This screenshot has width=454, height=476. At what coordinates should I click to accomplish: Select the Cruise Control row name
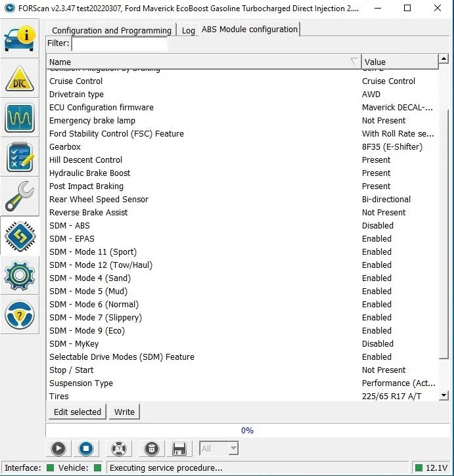click(76, 81)
